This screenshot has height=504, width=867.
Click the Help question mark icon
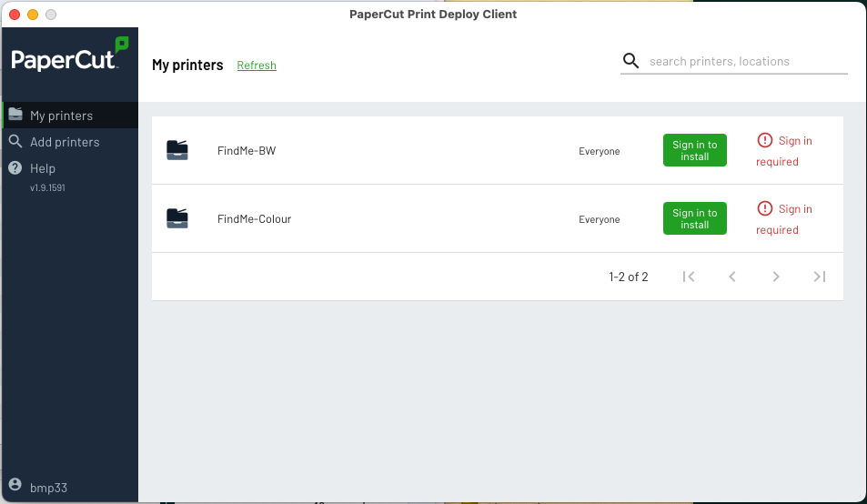(x=15, y=168)
